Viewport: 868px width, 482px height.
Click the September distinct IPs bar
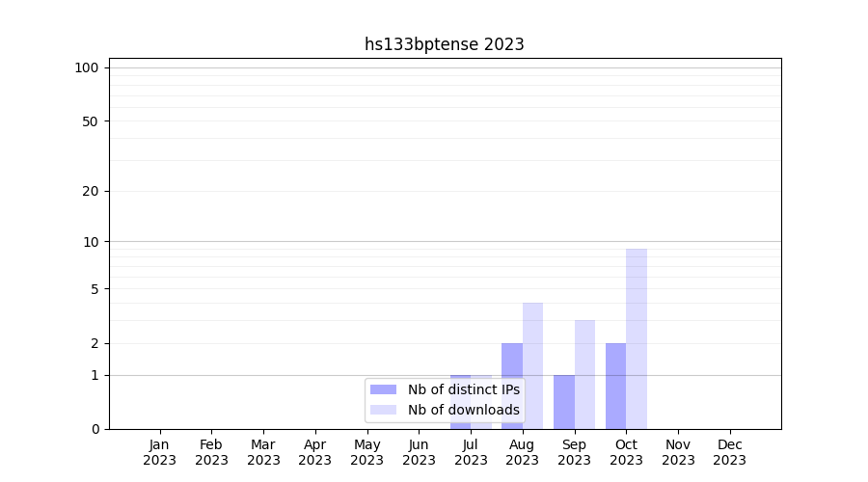coord(564,402)
